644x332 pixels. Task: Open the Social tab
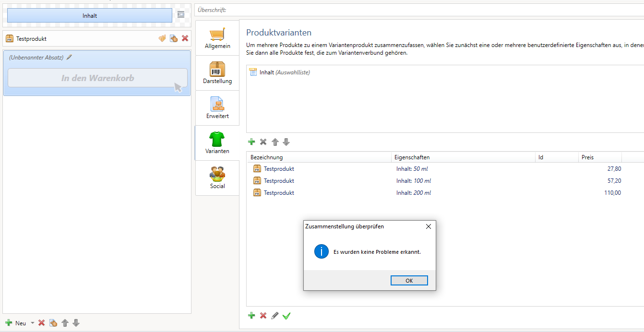[x=217, y=178]
